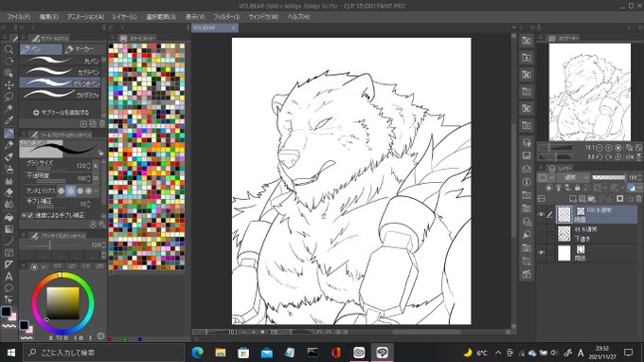Toggle visibility of the 用紙 paper layer
The height and width of the screenshot is (362, 644).
[x=541, y=253]
